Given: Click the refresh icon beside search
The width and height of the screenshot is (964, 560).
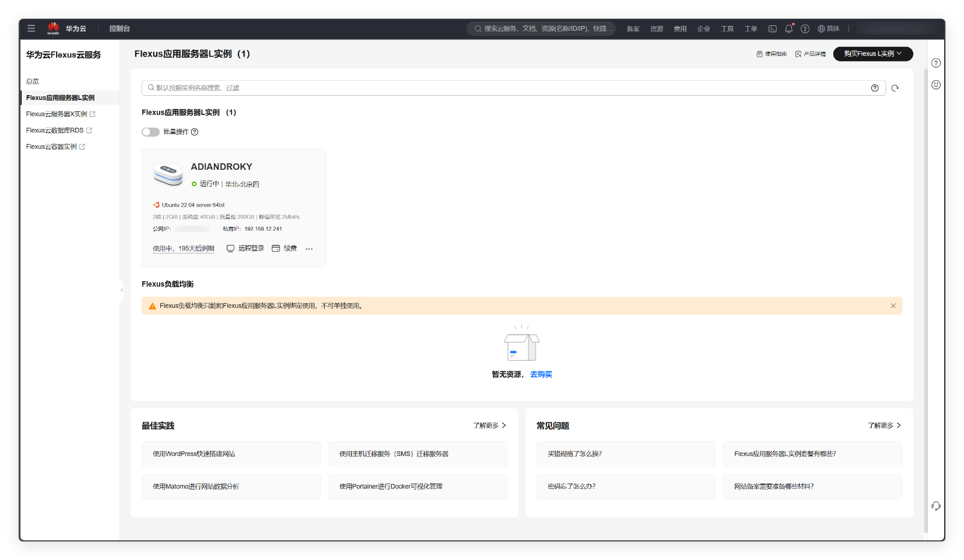Looking at the screenshot, I should coord(895,88).
